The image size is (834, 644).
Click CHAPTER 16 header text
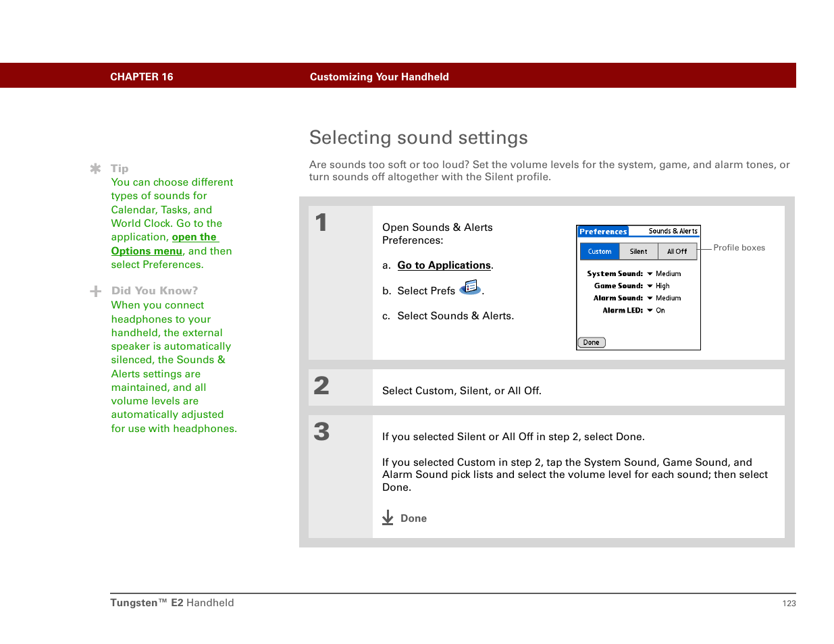pyautogui.click(x=142, y=77)
